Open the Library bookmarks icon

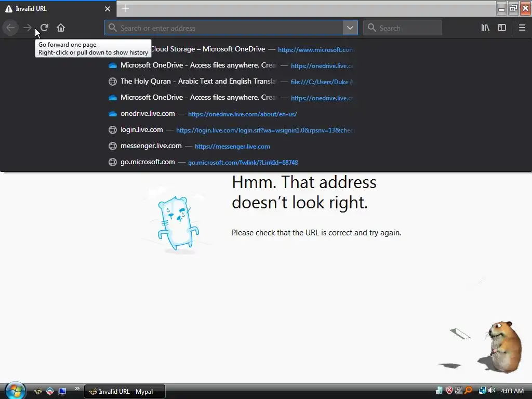click(x=485, y=28)
